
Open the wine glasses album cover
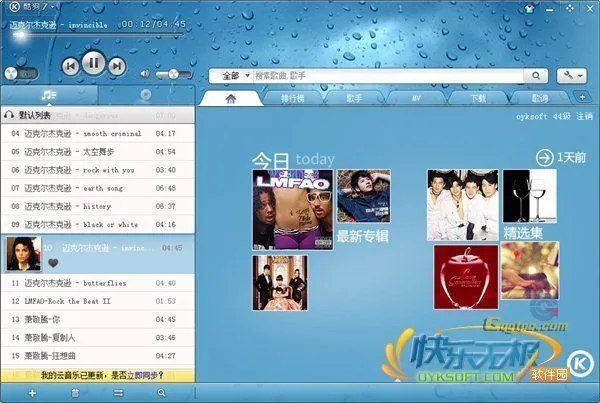(530, 196)
